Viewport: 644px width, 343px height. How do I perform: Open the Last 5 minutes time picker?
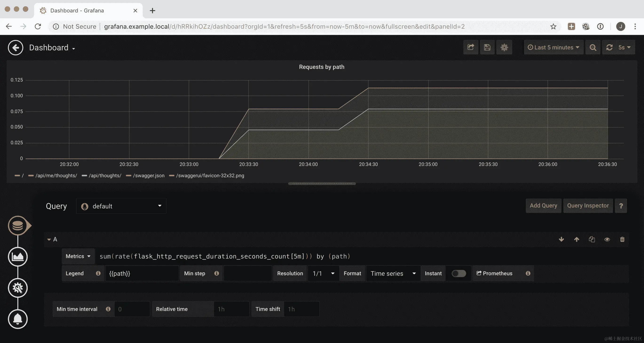coord(553,47)
